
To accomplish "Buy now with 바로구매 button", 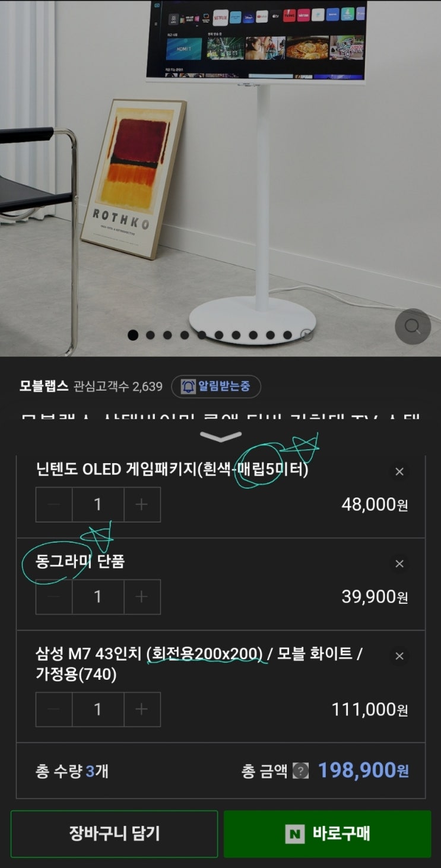I will coord(328,834).
